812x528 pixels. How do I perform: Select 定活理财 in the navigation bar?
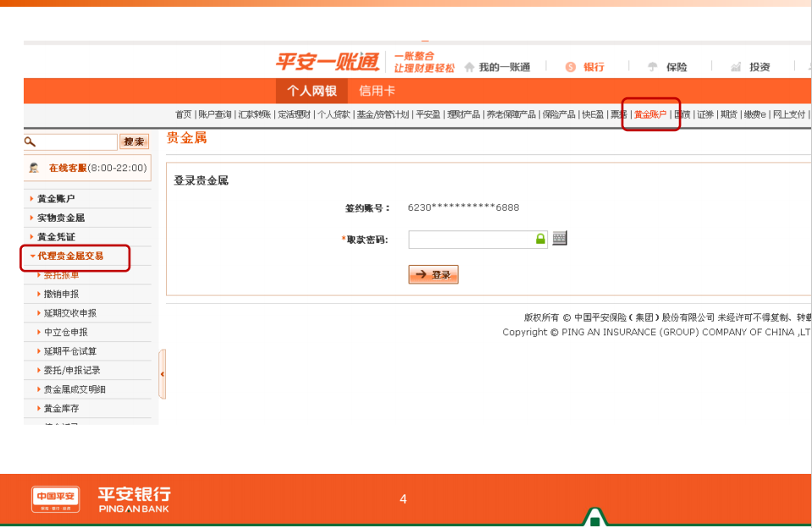pos(294,114)
